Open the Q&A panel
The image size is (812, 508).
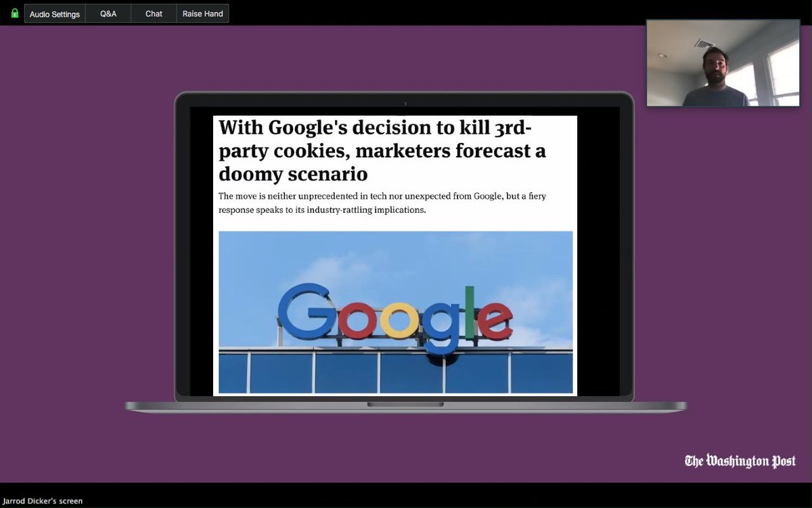[108, 14]
